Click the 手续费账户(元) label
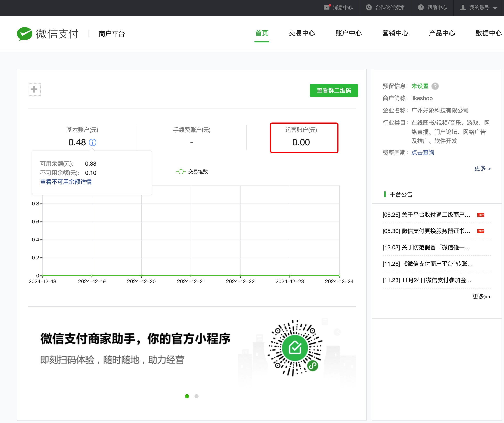This screenshot has height=423, width=504. coord(192,130)
